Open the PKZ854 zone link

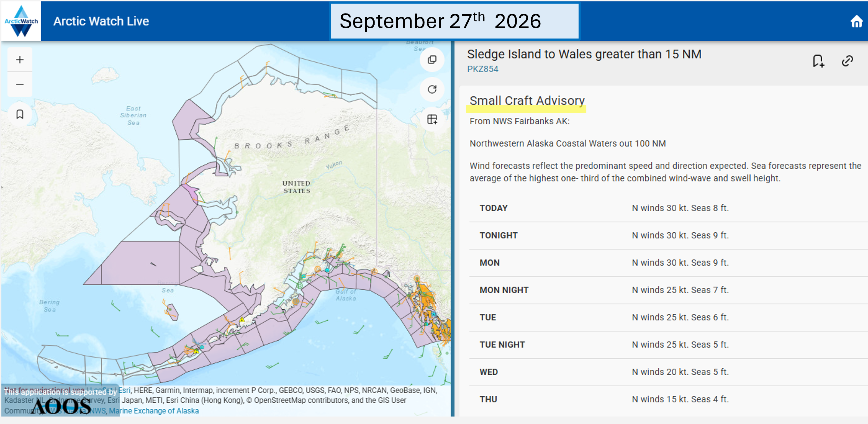(482, 69)
